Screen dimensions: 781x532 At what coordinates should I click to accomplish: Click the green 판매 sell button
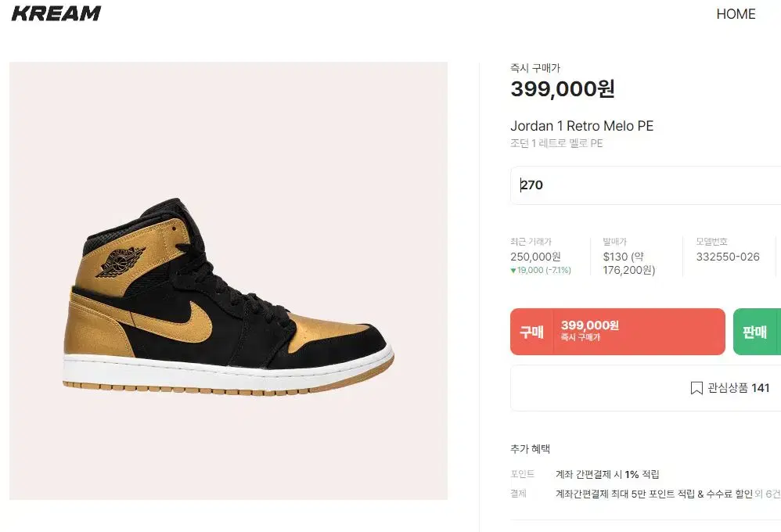tap(757, 332)
